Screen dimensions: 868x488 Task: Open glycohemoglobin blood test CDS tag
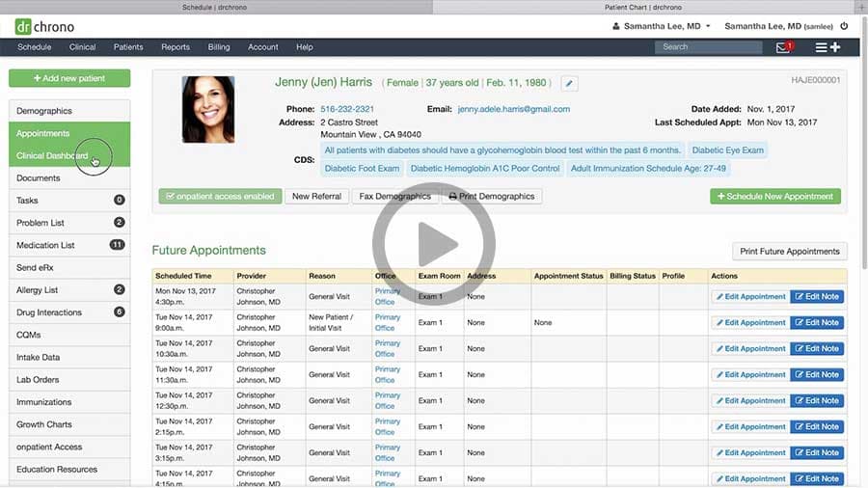coord(502,149)
